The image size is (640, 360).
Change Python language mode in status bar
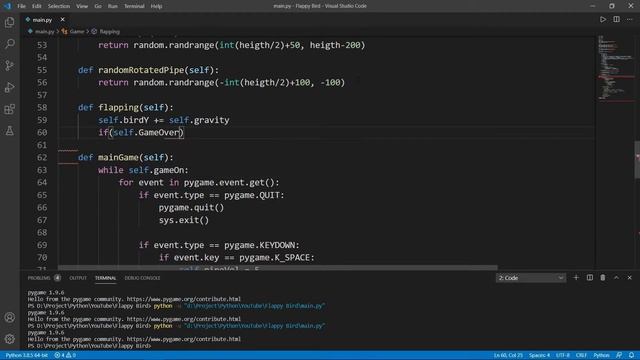click(x=601, y=355)
